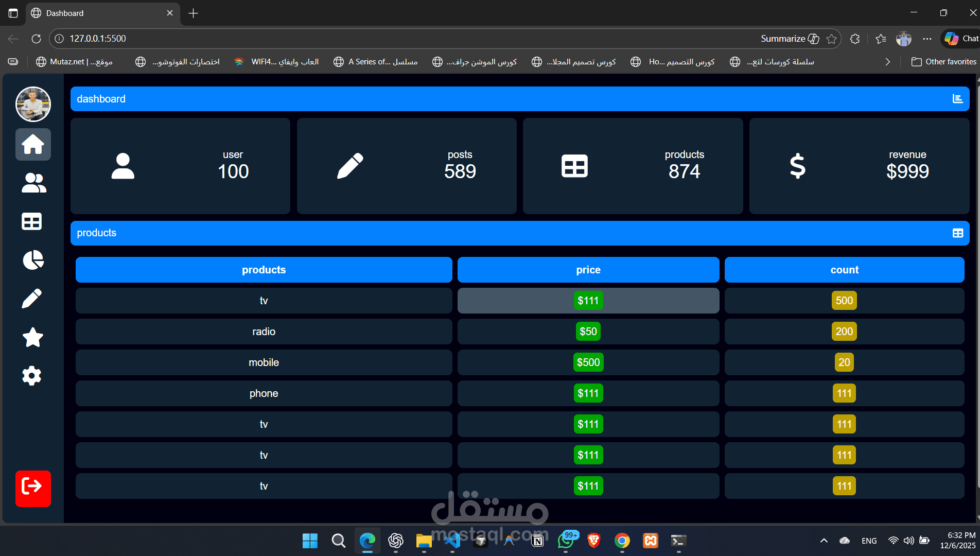This screenshot has height=556, width=980.
Task: Open settings via the gear icon
Action: [32, 375]
